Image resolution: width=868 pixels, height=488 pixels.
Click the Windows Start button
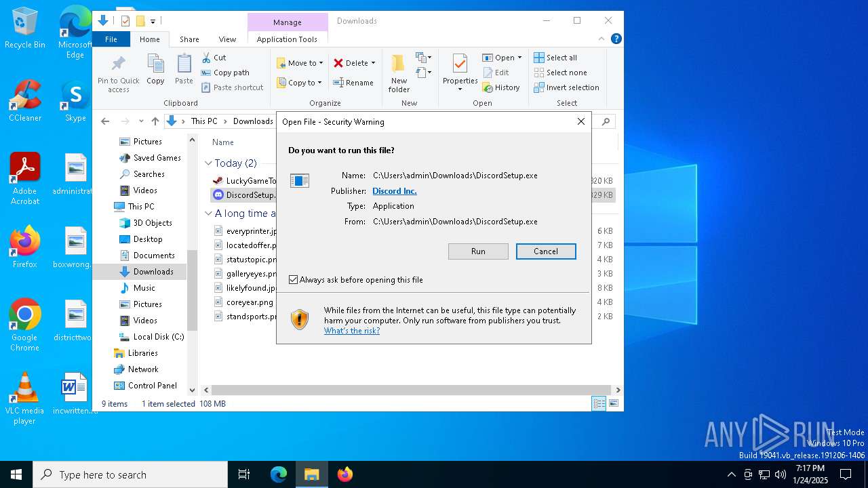(x=16, y=474)
